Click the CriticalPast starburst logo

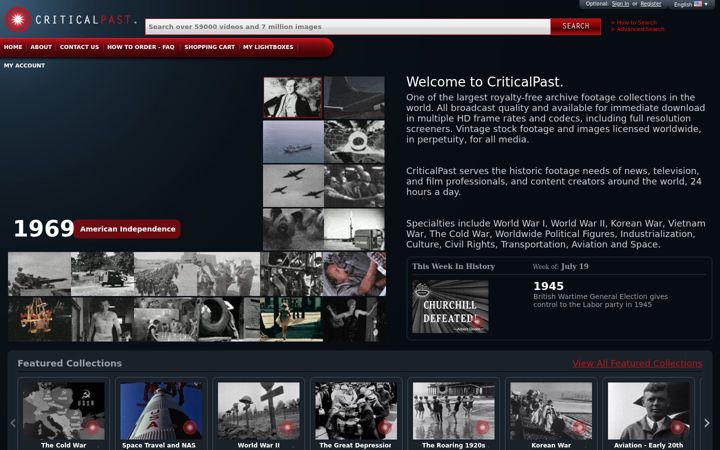(17, 19)
